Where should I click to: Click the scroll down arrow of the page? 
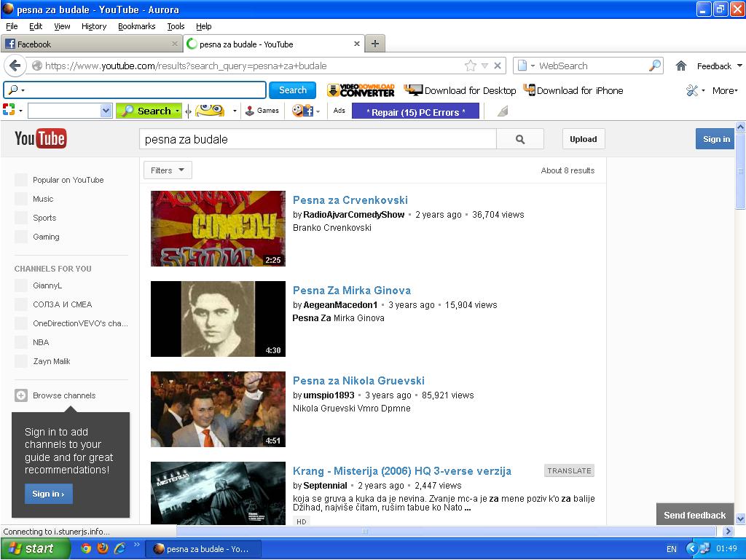[740, 519]
